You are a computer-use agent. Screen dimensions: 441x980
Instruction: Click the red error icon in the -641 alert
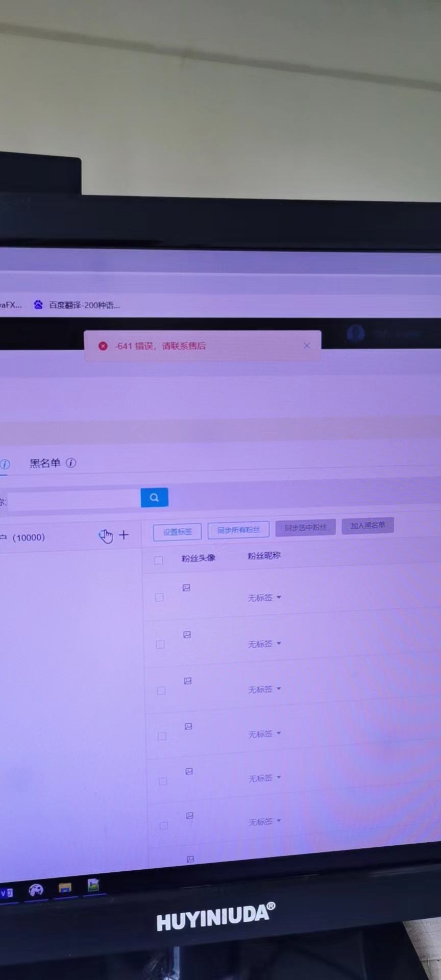[x=103, y=346]
